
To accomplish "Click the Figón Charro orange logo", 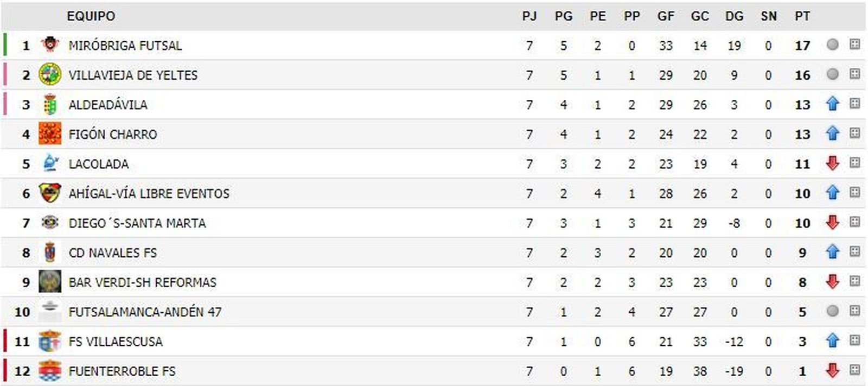I will pos(50,134).
